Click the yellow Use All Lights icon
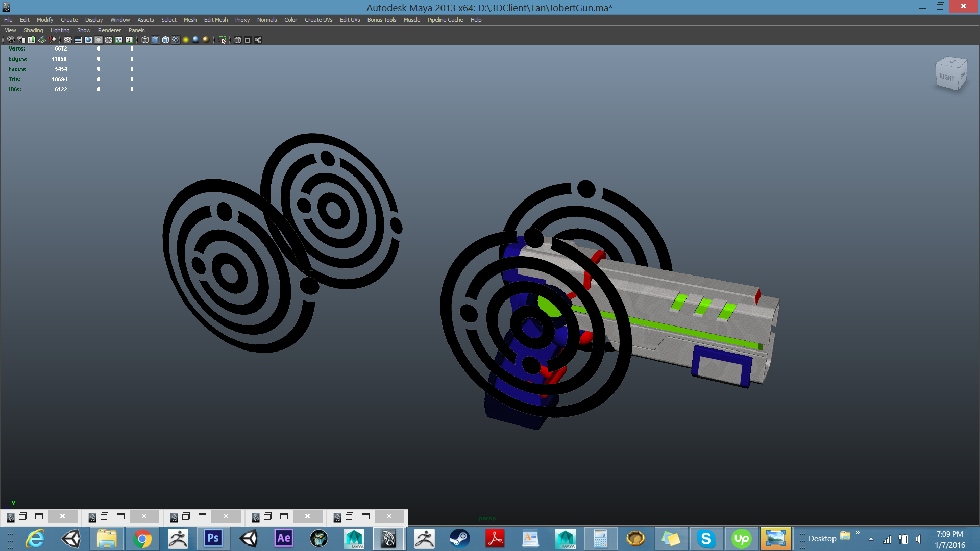Screen dimensions: 980x551 [186, 40]
